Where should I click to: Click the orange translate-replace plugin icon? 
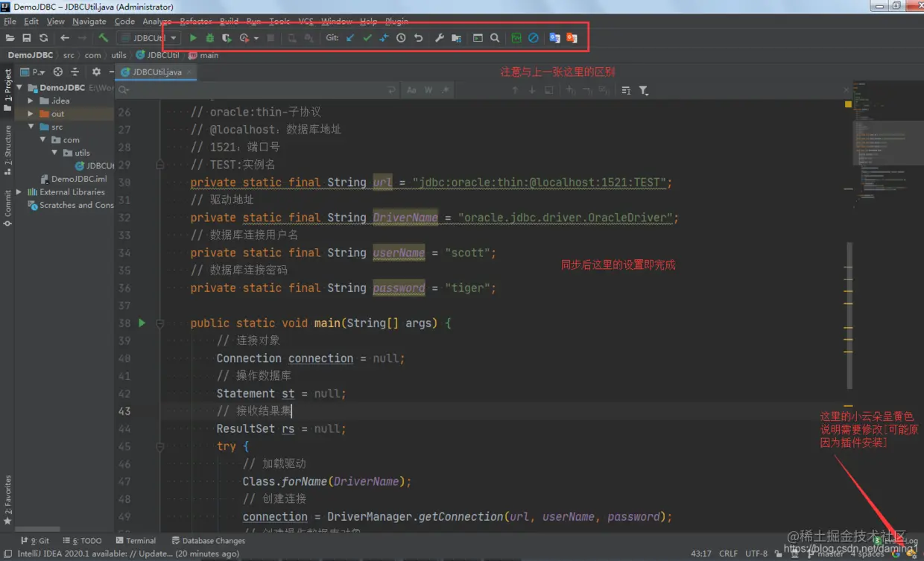coord(572,38)
